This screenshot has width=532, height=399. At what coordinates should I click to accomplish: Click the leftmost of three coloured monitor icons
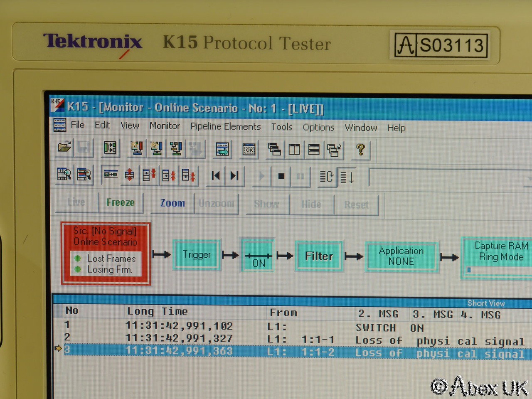click(x=136, y=148)
